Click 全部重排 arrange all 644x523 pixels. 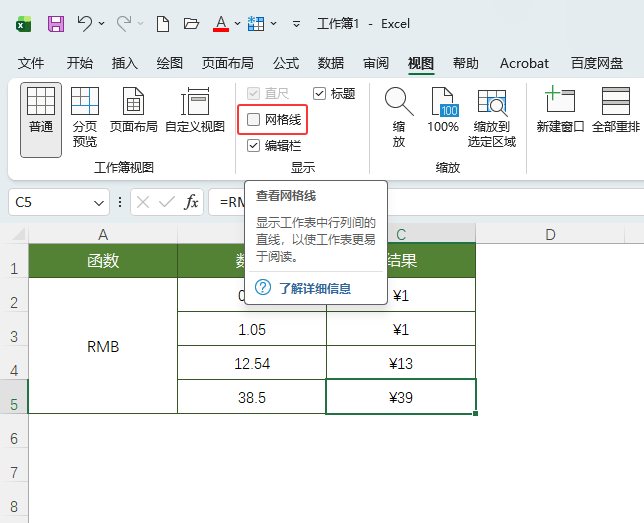(616, 110)
